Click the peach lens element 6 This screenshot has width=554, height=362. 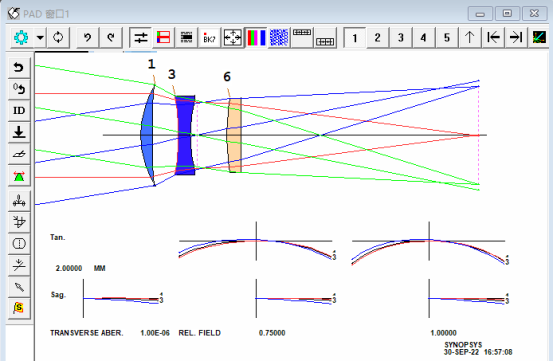click(x=234, y=135)
